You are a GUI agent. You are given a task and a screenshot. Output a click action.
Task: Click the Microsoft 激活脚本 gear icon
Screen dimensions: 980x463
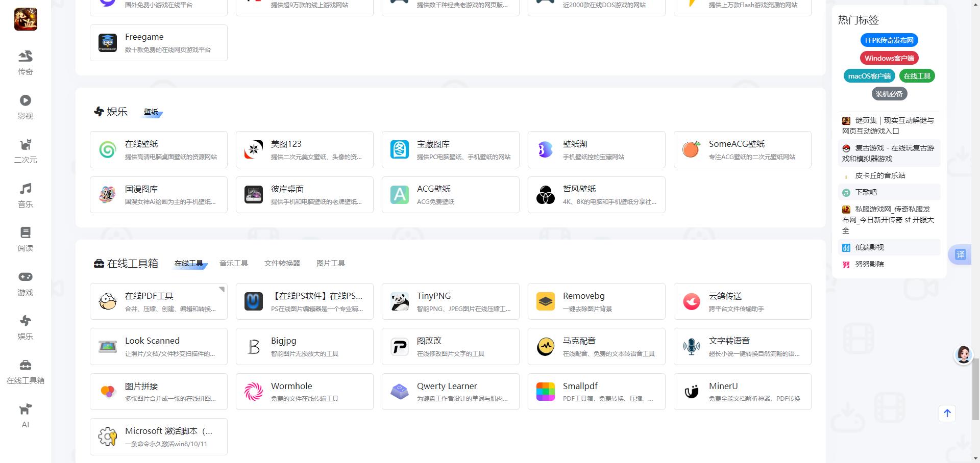click(x=108, y=437)
